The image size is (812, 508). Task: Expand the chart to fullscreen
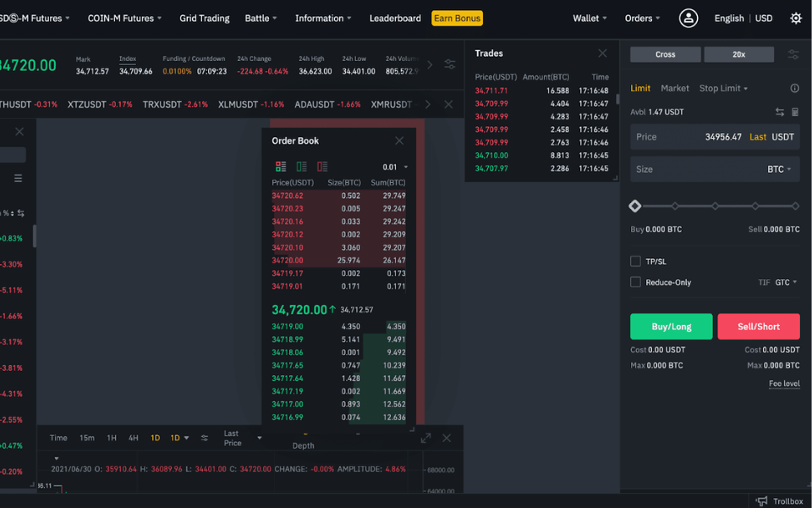point(425,438)
